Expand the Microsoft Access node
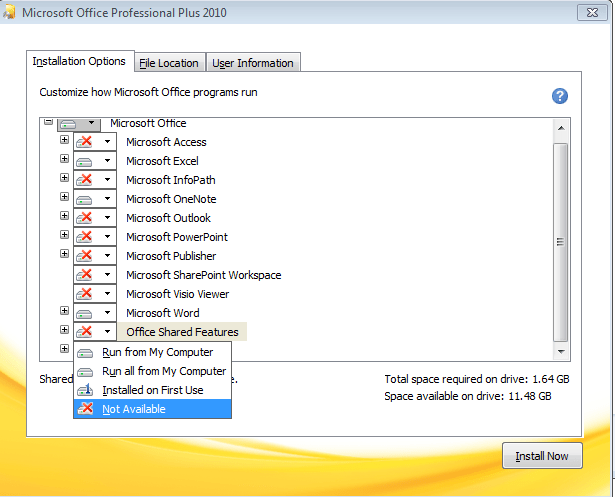 click(x=64, y=140)
